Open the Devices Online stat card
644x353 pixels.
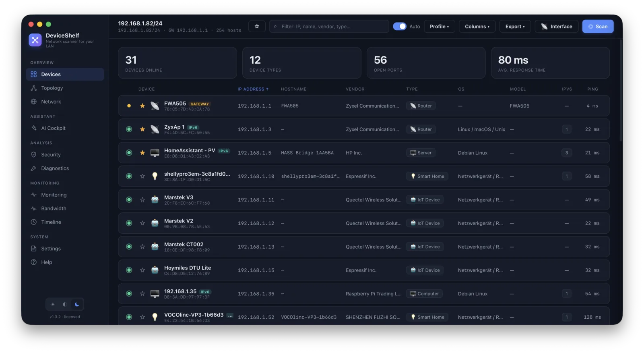(x=178, y=63)
